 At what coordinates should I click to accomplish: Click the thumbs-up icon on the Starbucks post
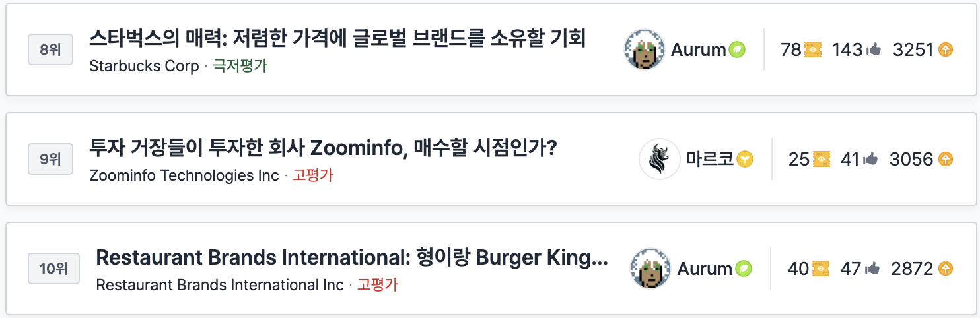tap(874, 49)
